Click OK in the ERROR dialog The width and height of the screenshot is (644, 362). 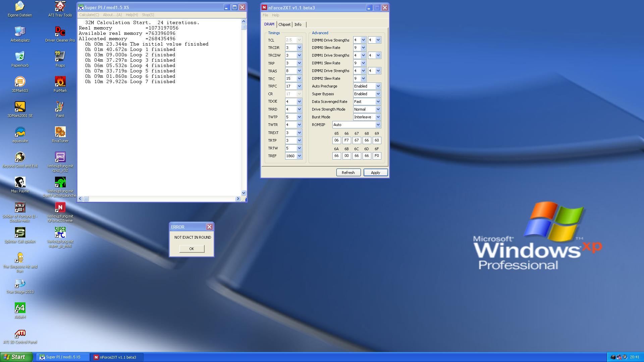192,249
